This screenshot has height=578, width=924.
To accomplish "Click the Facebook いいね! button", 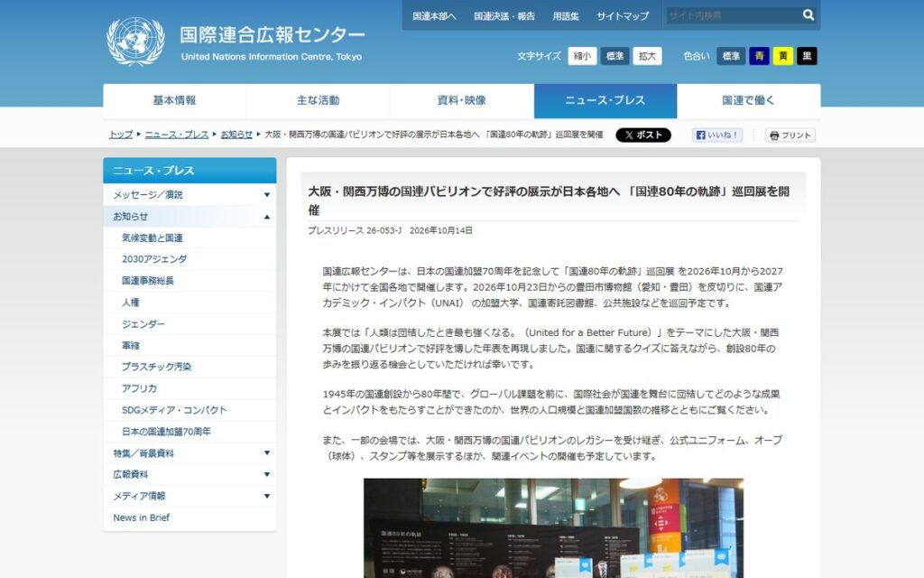I will coord(717,135).
